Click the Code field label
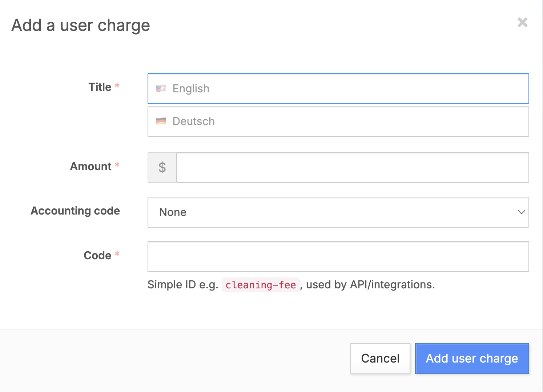This screenshot has height=392, width=543. (x=97, y=256)
